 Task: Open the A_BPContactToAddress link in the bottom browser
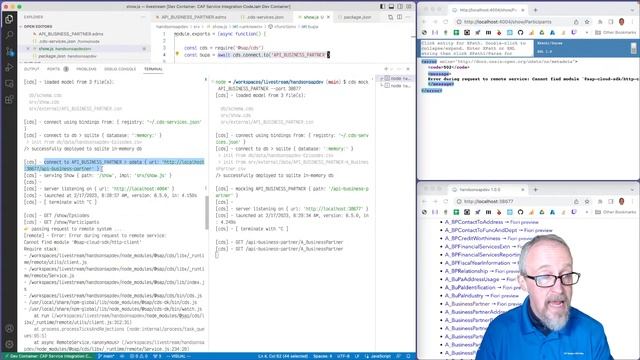473,222
